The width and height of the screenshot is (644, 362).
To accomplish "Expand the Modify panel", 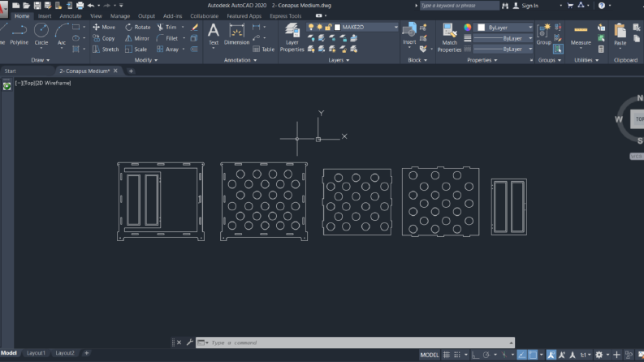I will (x=146, y=60).
